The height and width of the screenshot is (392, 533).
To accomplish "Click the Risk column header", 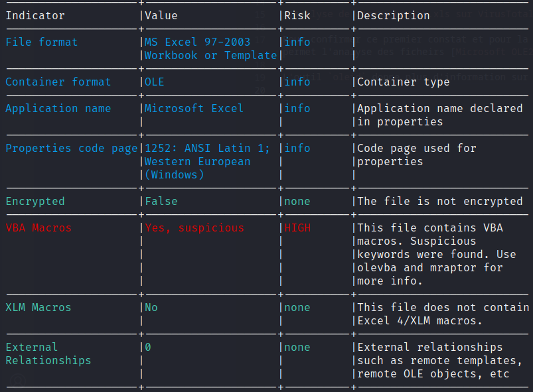I will click(x=297, y=15).
